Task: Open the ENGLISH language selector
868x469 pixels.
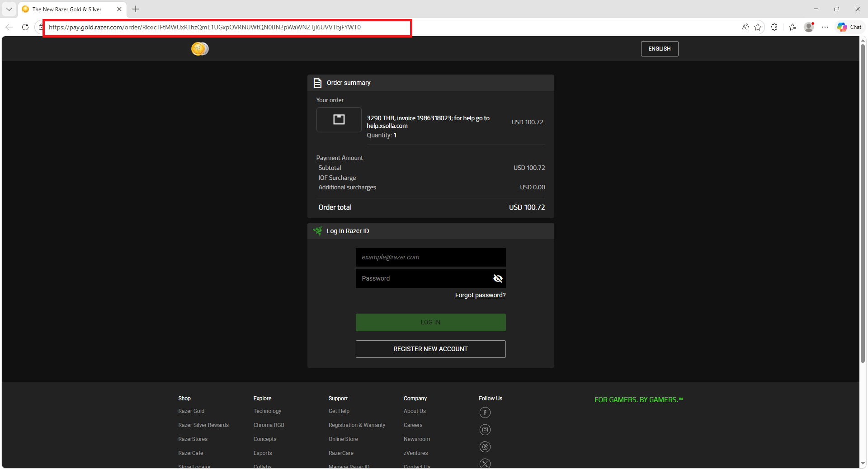Action: pyautogui.click(x=660, y=49)
